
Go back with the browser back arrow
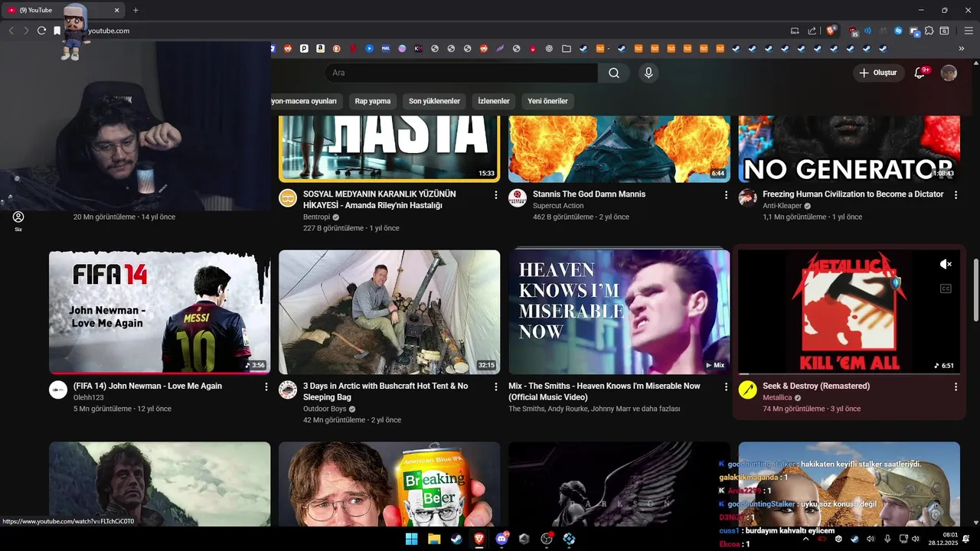click(x=11, y=31)
